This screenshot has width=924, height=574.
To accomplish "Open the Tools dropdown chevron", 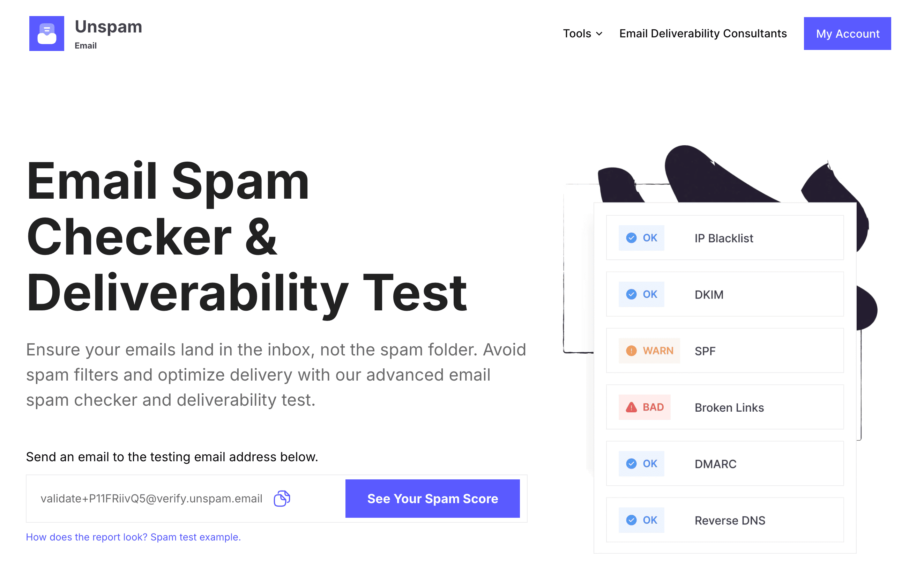I will (599, 34).
